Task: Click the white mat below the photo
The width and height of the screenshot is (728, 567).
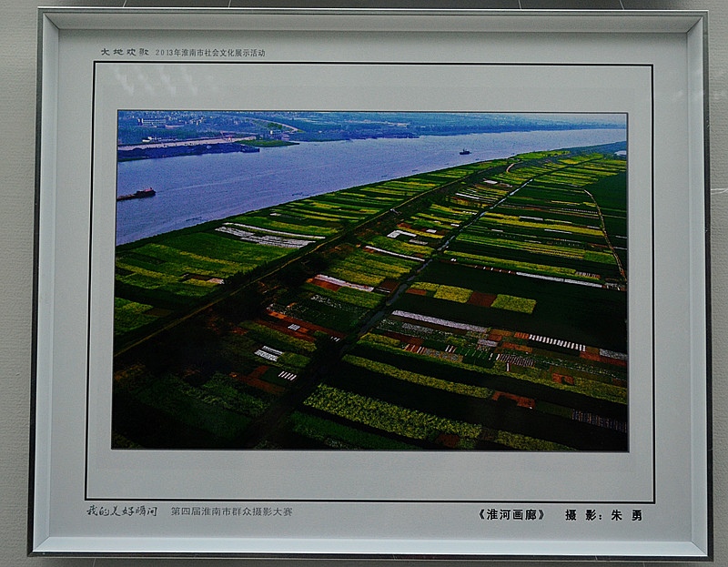Action: click(x=371, y=473)
